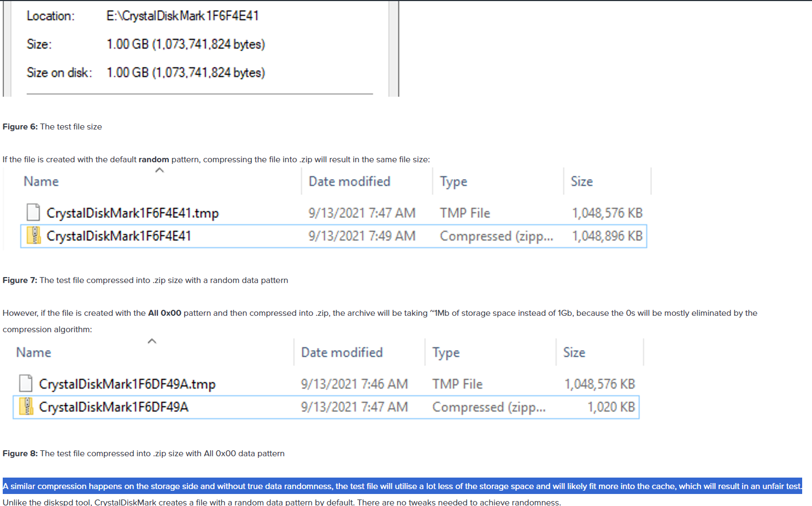The height and width of the screenshot is (506, 812).
Task: Click the size value 1,048,896 KB
Action: point(607,236)
